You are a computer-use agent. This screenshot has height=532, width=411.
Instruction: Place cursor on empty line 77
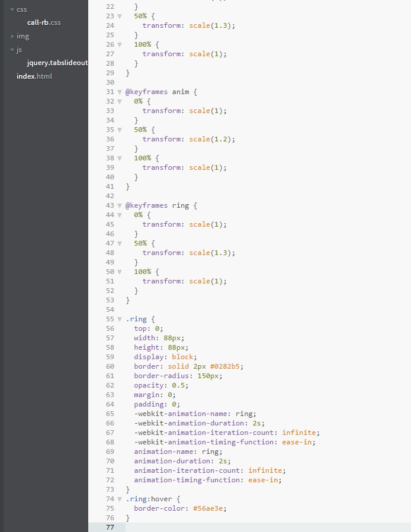[268, 527]
